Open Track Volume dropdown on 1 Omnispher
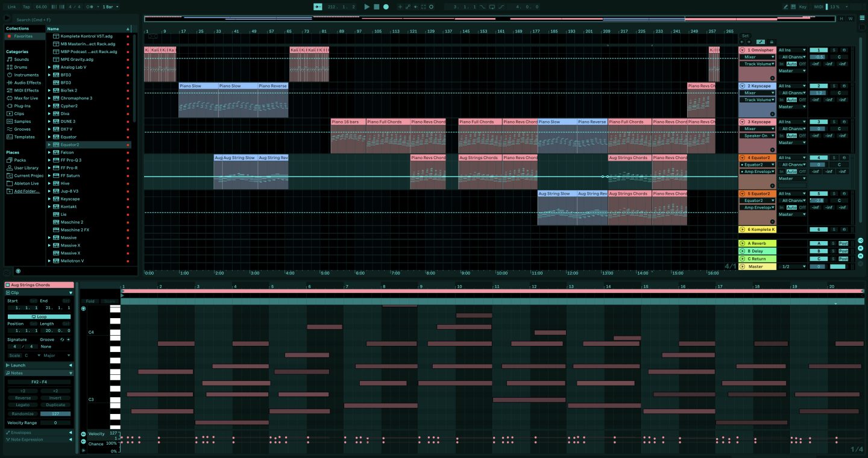The width and height of the screenshot is (868, 458). (758, 64)
